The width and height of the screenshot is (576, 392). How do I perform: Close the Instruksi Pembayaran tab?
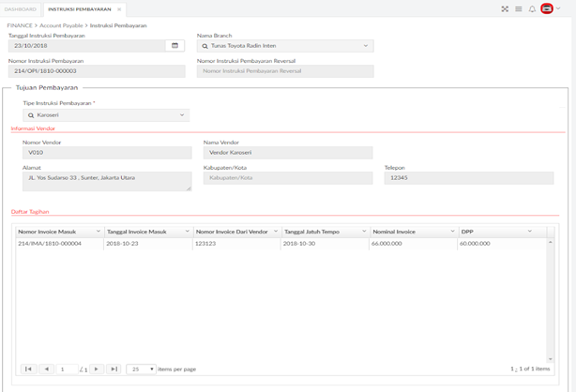click(119, 9)
